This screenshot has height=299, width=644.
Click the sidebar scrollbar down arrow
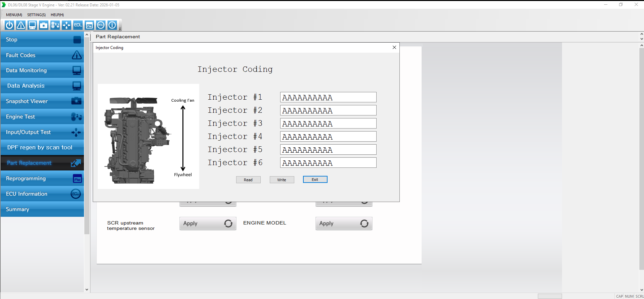tap(87, 290)
